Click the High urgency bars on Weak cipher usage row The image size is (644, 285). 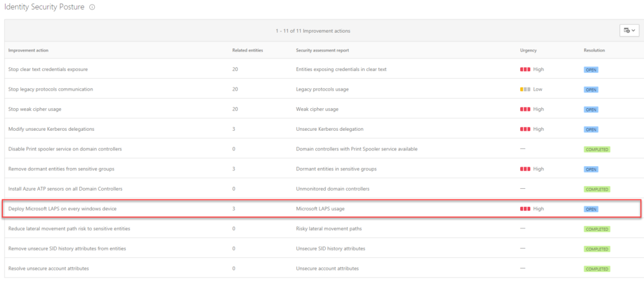click(x=525, y=109)
